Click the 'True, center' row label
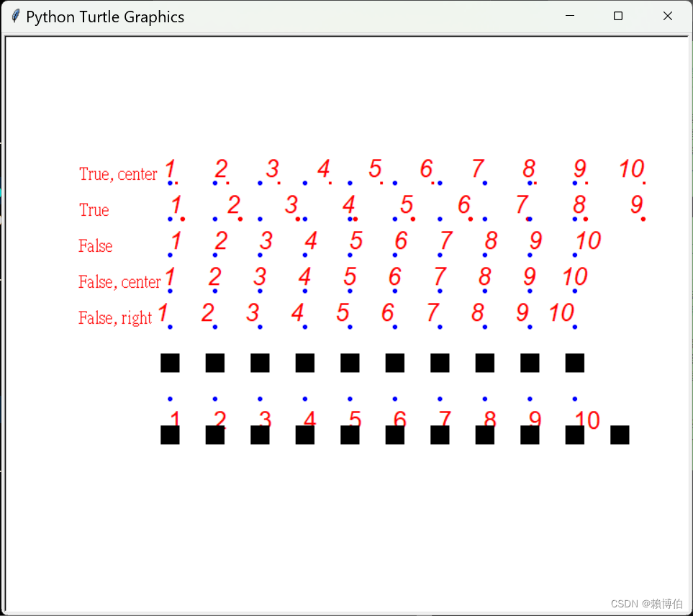 (118, 174)
